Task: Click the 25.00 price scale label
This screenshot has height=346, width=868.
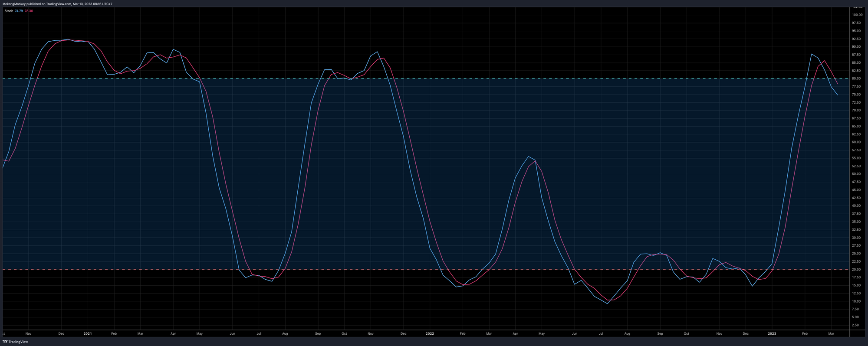Action: click(857, 254)
